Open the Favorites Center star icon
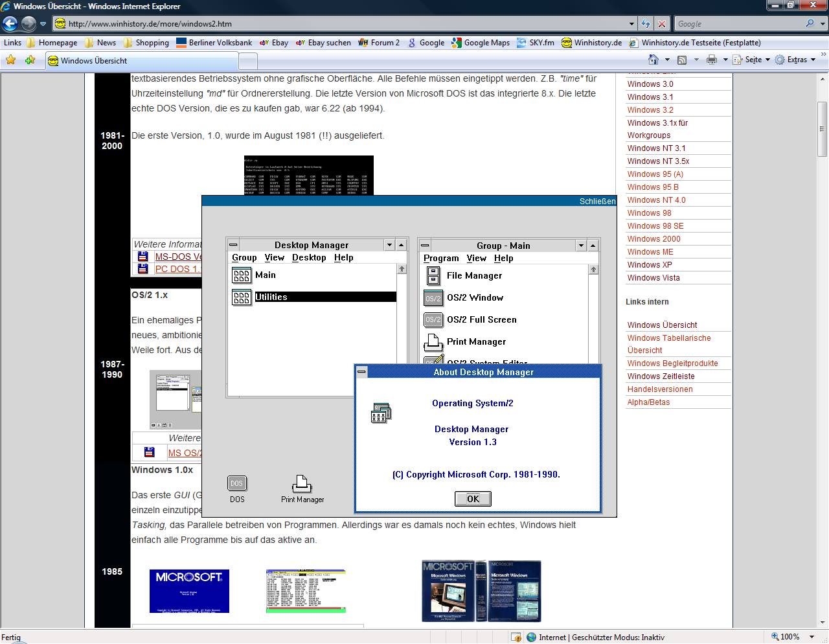 (x=11, y=60)
